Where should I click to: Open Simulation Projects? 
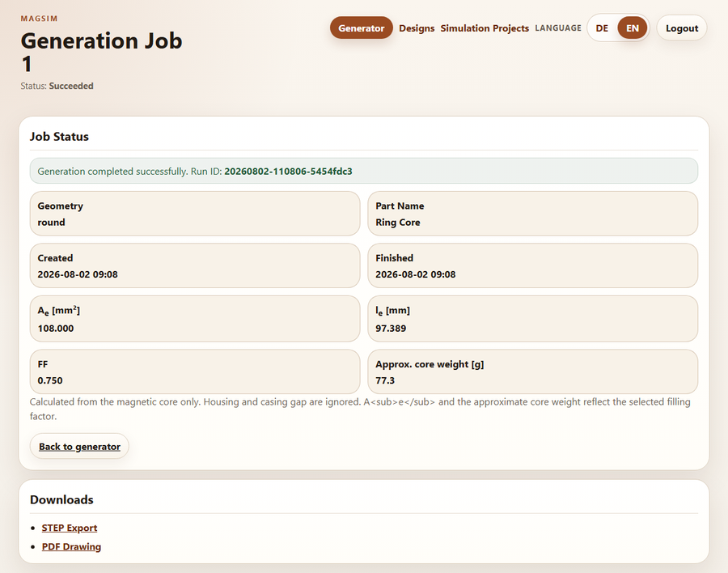point(485,28)
